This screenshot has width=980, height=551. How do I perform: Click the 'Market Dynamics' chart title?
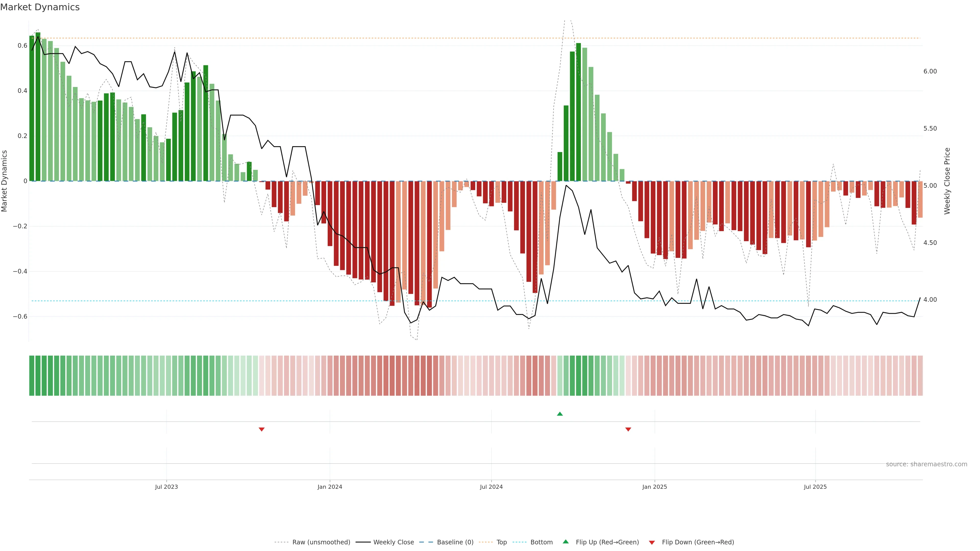[x=40, y=7]
